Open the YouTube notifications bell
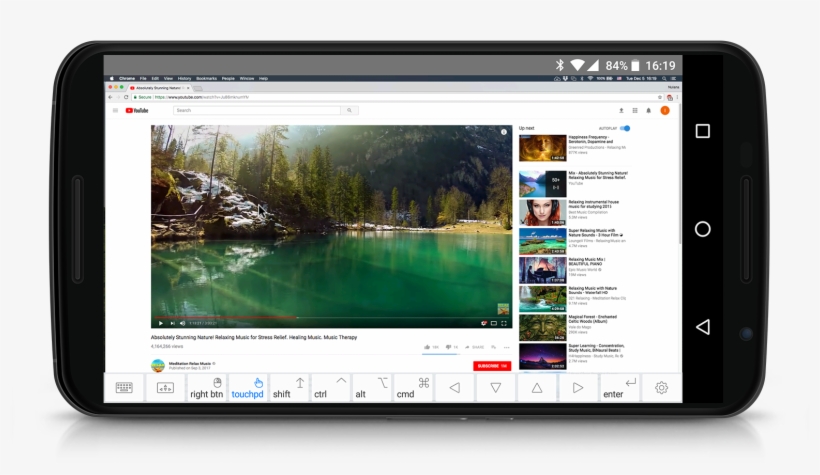820x475 pixels. (648, 110)
